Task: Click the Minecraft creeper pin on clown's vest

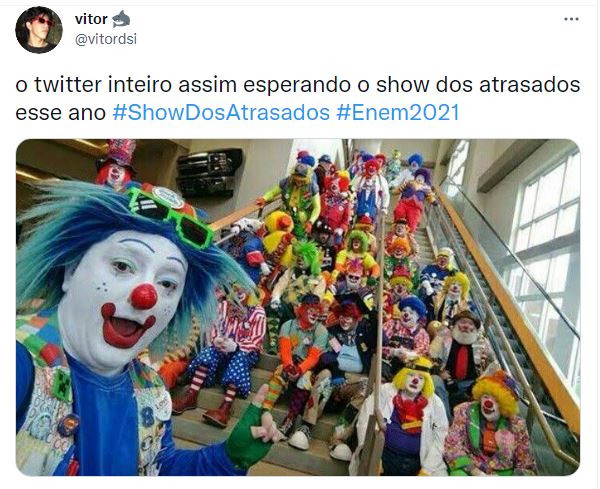Action: click(62, 385)
